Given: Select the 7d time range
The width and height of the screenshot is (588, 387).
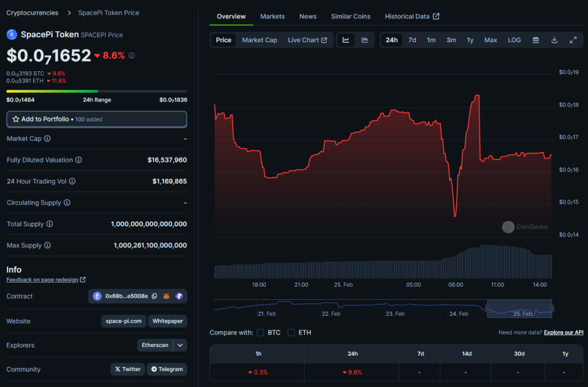Looking at the screenshot, I should coord(412,40).
